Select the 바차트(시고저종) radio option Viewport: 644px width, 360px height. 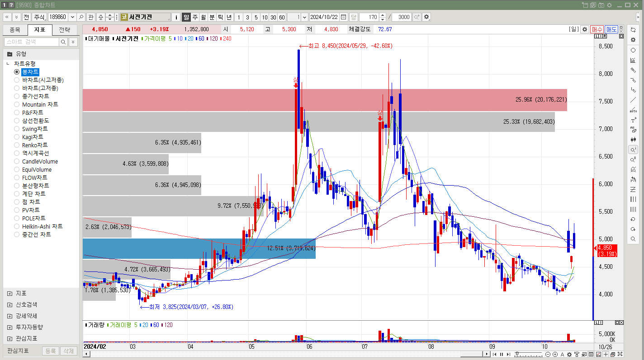pyautogui.click(x=17, y=80)
